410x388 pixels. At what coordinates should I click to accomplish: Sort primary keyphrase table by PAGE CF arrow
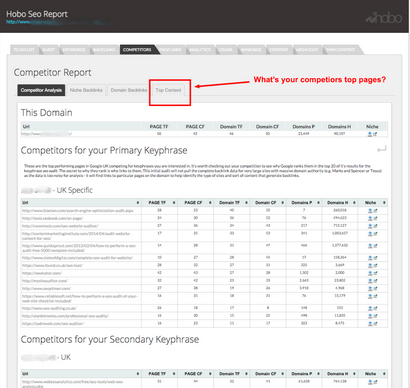[210, 203]
